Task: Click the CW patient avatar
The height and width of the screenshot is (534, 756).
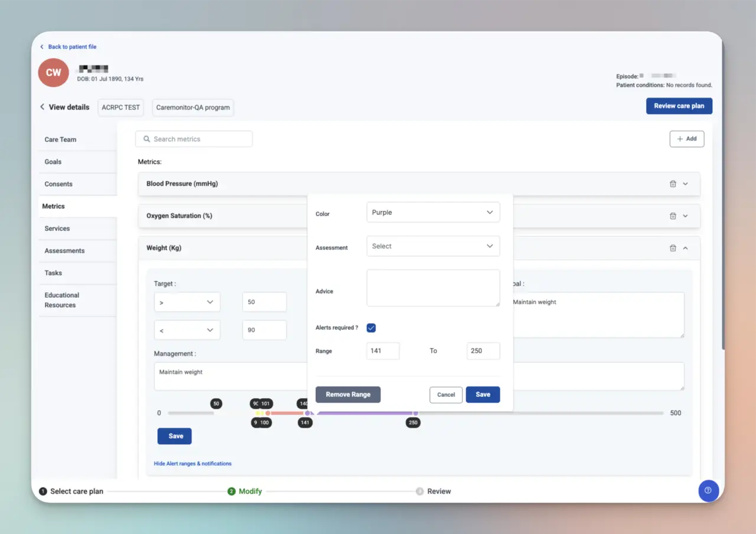Action: [x=53, y=73]
